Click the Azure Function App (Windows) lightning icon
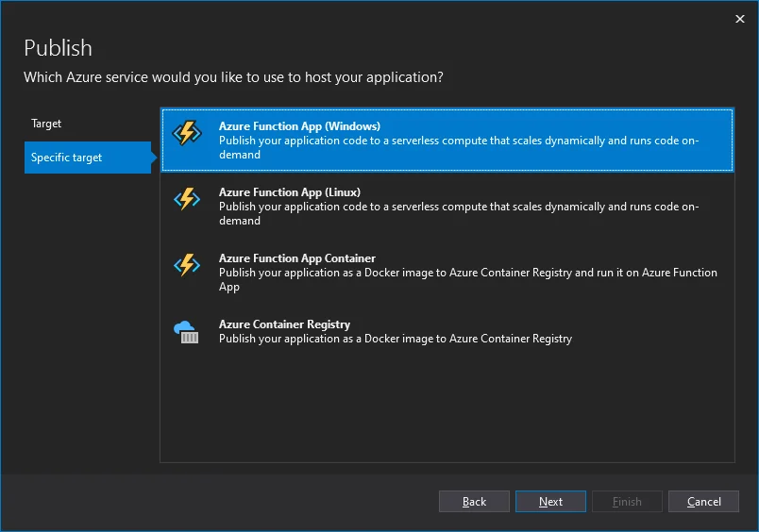The height and width of the screenshot is (532, 759). [x=187, y=134]
